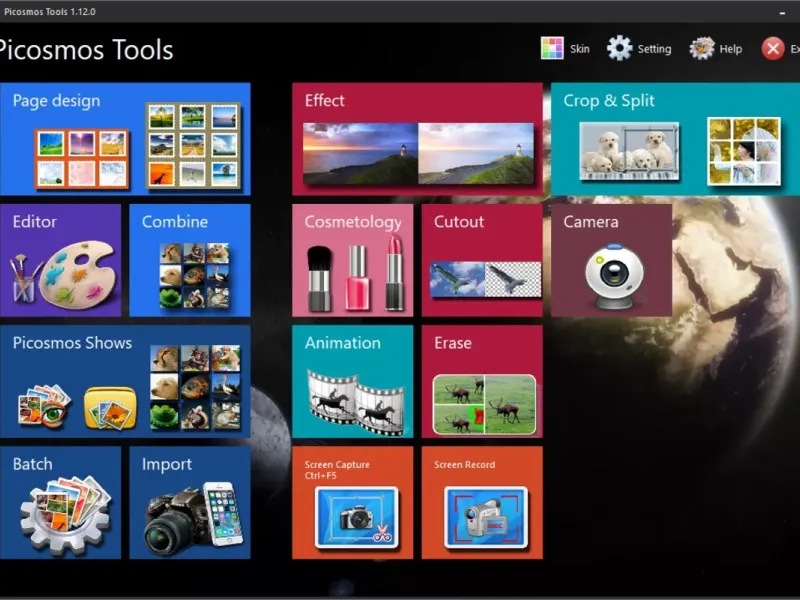Image resolution: width=800 pixels, height=600 pixels.
Task: Select the tan nine-photo stamp collage thumbnail
Action: (x=193, y=146)
